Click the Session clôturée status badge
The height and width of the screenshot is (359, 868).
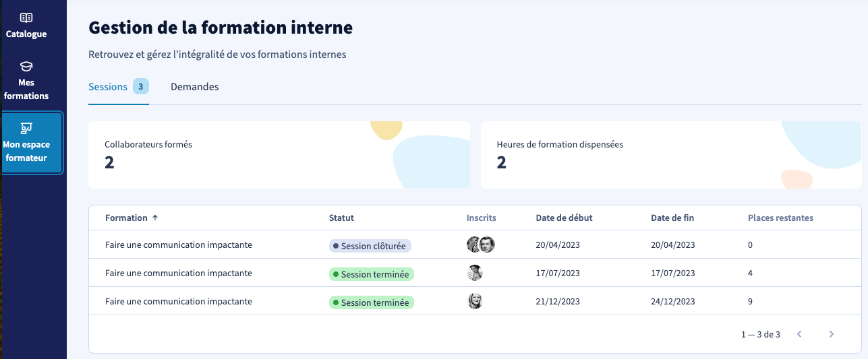[370, 246]
